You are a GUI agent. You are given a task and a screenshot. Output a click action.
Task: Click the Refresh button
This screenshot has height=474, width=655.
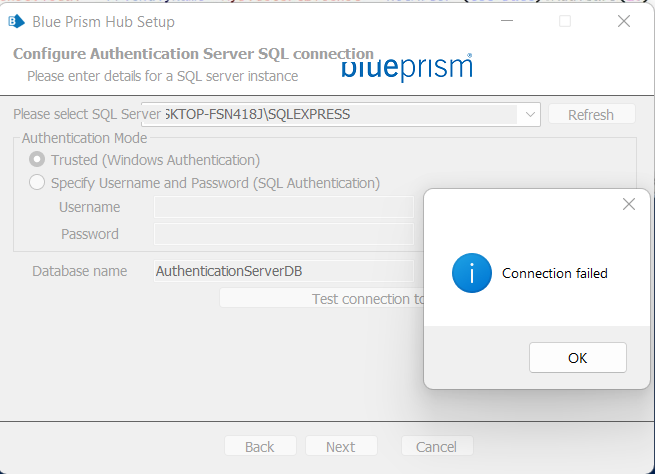tap(592, 114)
